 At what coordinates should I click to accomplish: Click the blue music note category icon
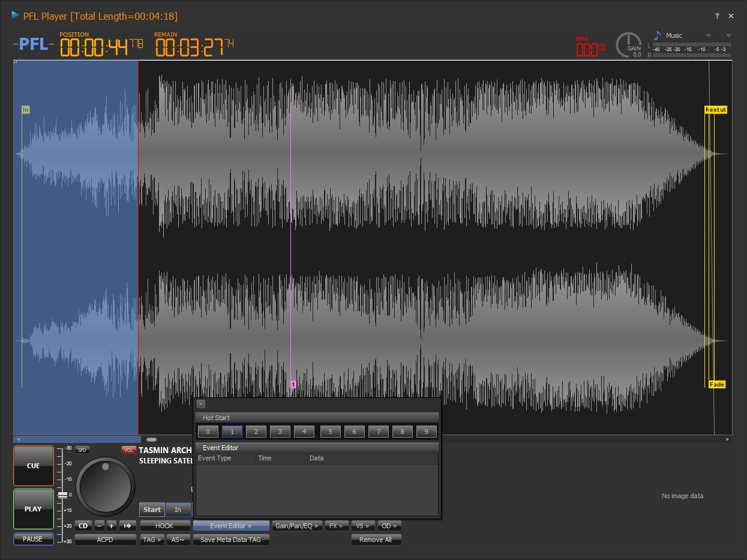657,35
